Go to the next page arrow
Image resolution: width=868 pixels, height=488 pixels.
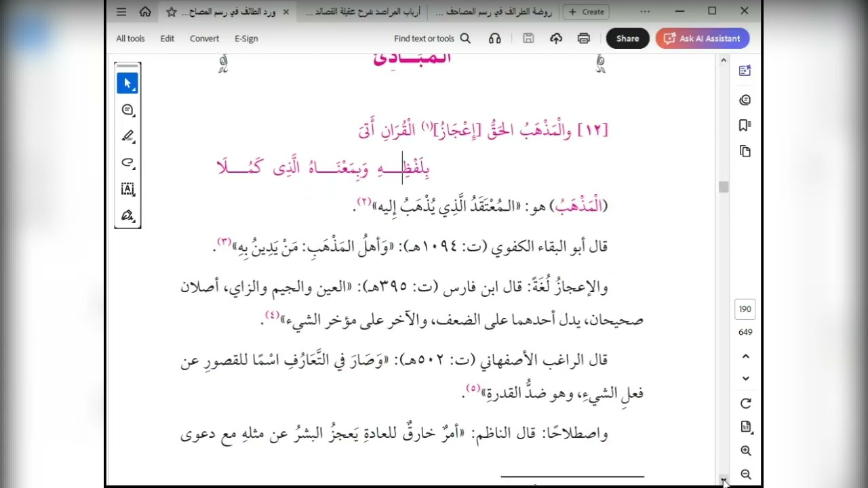coord(745,378)
